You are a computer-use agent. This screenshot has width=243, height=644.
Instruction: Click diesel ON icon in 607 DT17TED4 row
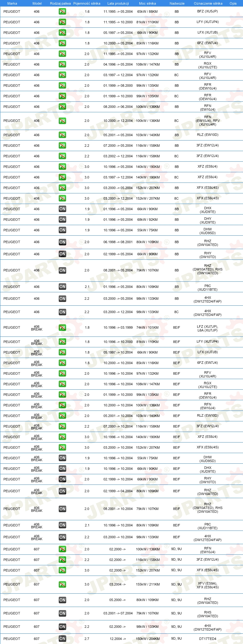[x=62, y=639]
